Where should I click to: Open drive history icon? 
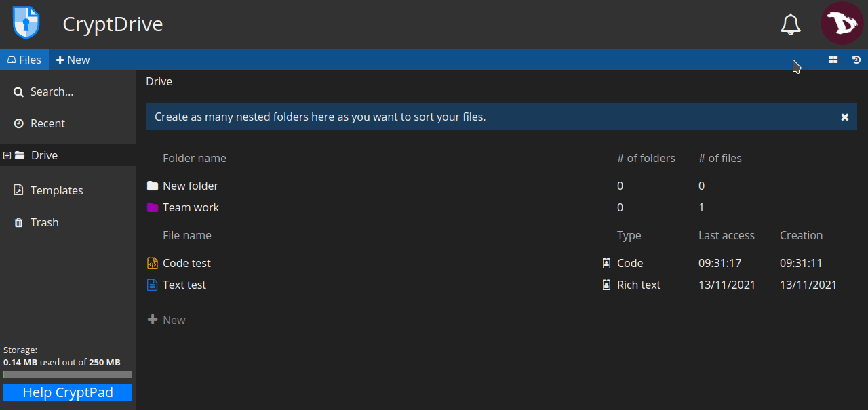coord(856,60)
